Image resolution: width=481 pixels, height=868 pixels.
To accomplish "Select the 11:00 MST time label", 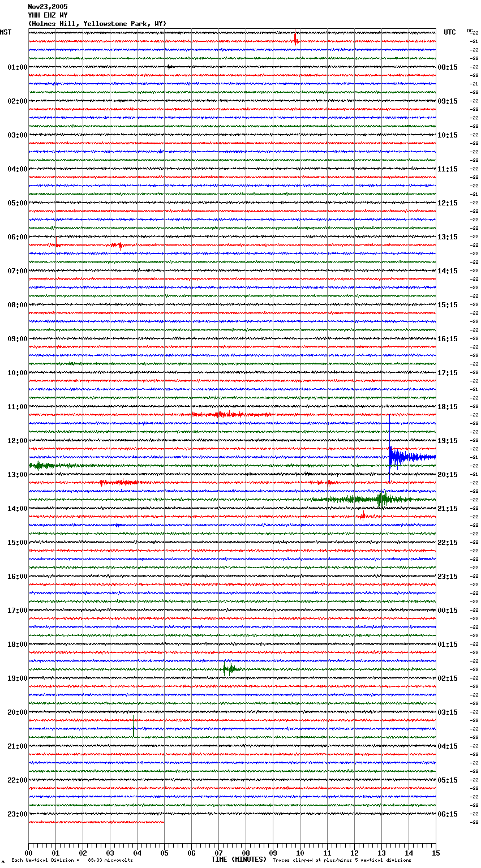I will click(17, 407).
